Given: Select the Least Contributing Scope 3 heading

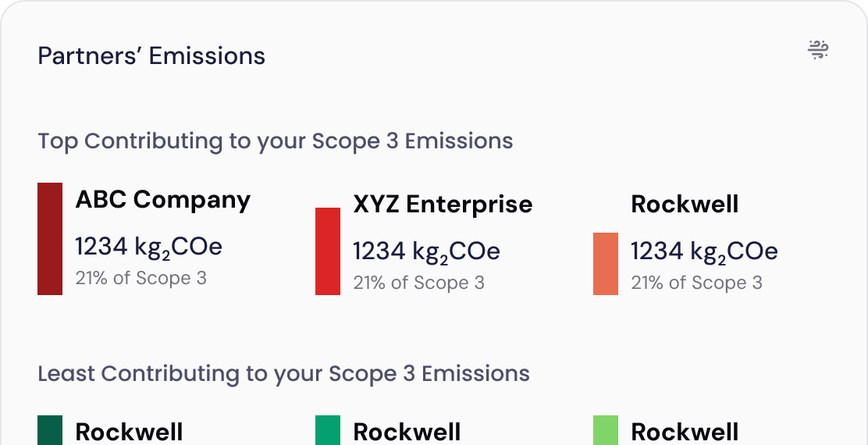Looking at the screenshot, I should point(283,374).
